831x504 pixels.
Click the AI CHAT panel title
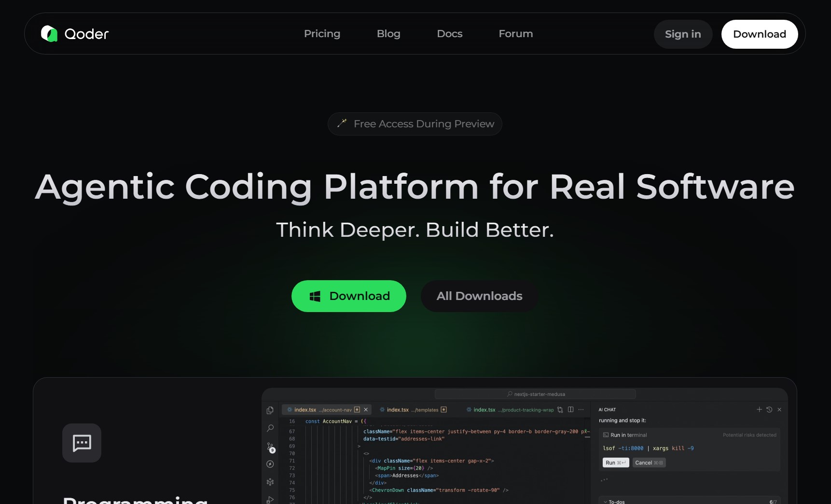(607, 409)
